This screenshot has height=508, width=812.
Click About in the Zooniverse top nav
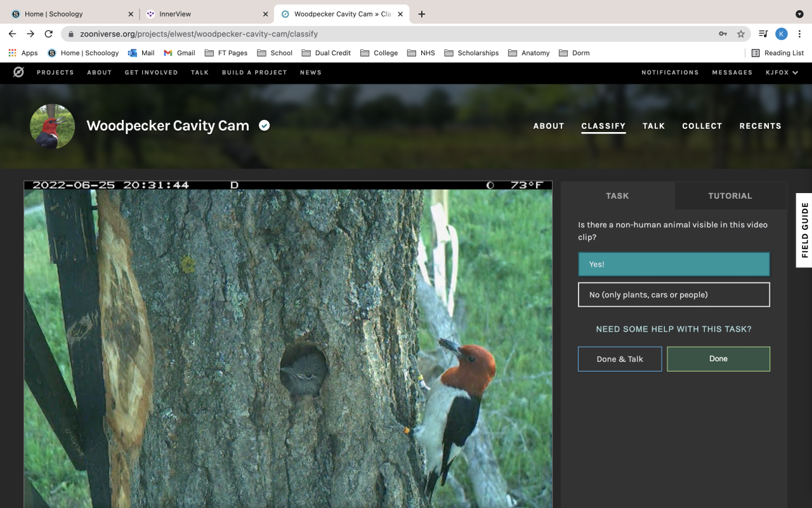(x=99, y=72)
